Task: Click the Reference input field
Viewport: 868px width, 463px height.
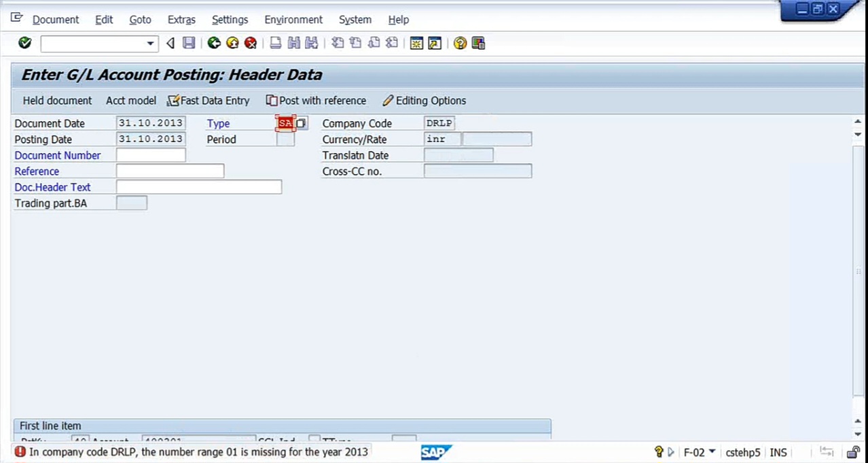Action: 170,171
